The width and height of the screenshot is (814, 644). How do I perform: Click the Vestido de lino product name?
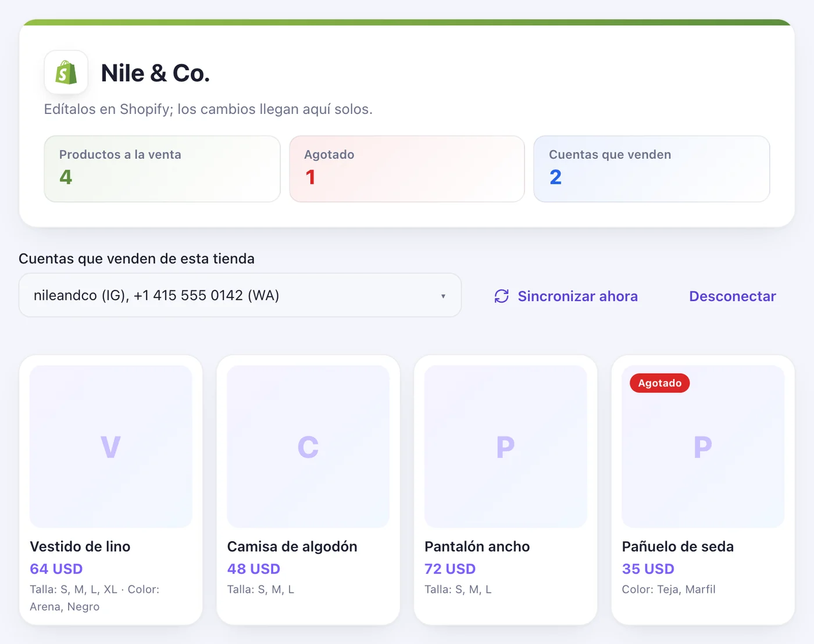click(x=80, y=546)
